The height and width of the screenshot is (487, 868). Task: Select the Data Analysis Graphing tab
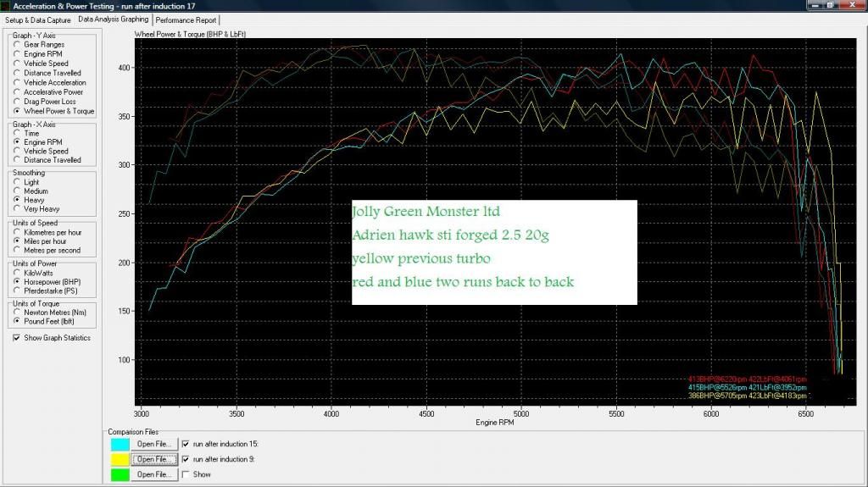click(x=113, y=19)
